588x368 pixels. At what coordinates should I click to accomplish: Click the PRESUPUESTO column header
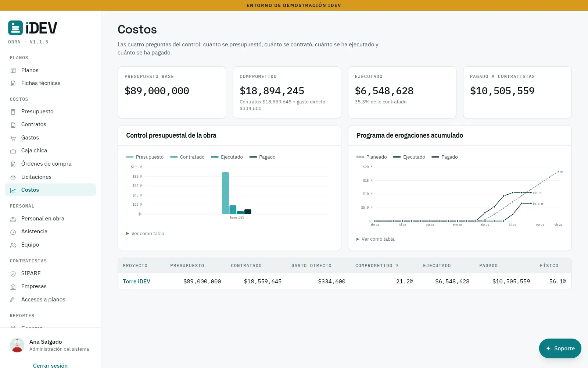(187, 266)
